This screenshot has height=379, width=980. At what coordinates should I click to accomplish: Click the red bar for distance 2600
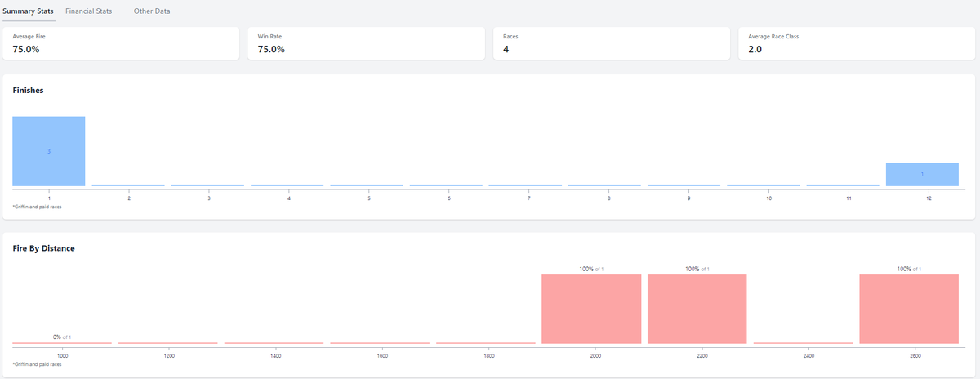[909, 309]
